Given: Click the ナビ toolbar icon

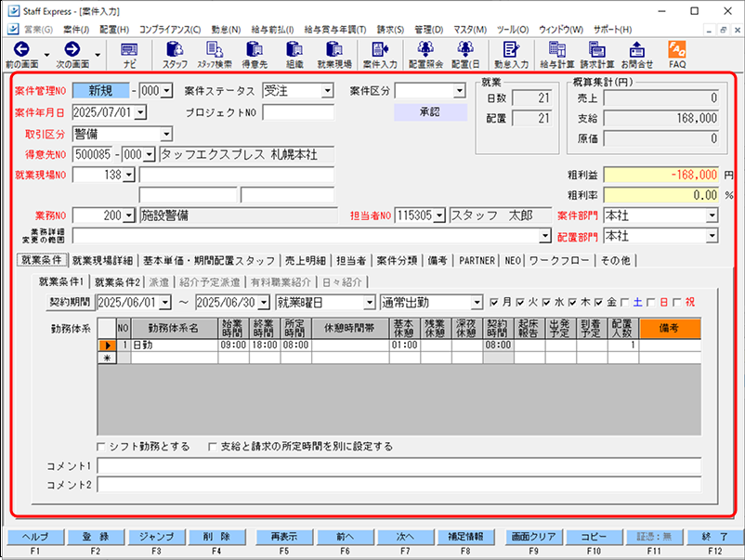Looking at the screenshot, I should [x=129, y=54].
